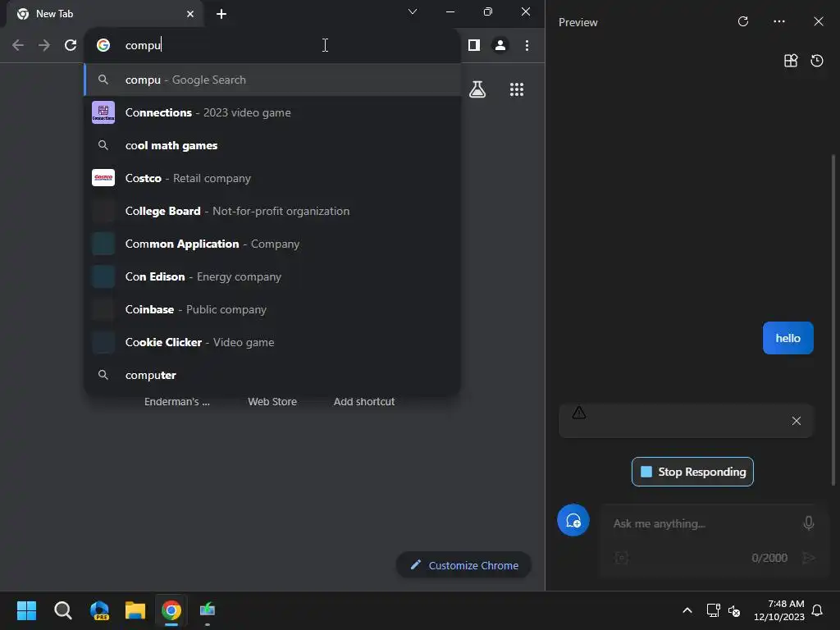Open chat history clock icon
Screen dimensions: 840x630
pos(816,61)
